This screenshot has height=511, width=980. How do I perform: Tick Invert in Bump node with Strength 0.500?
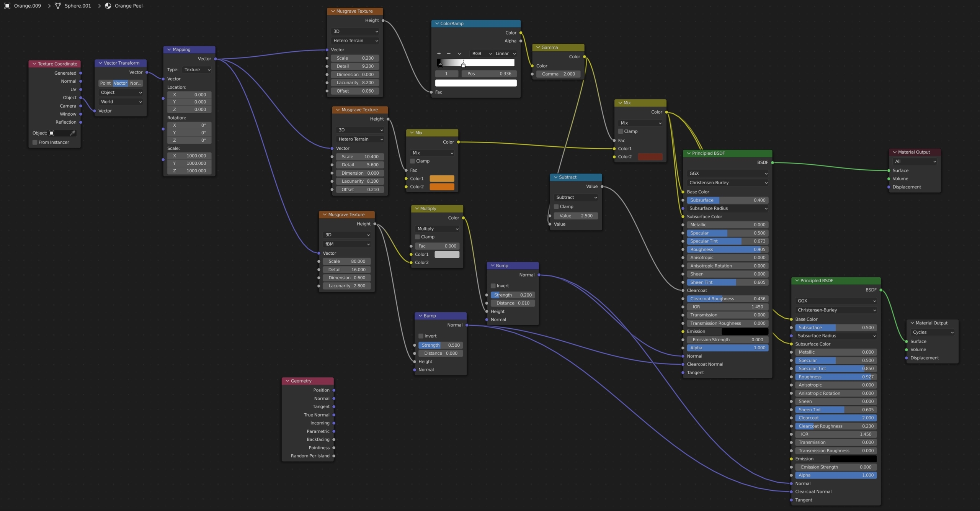coord(421,336)
